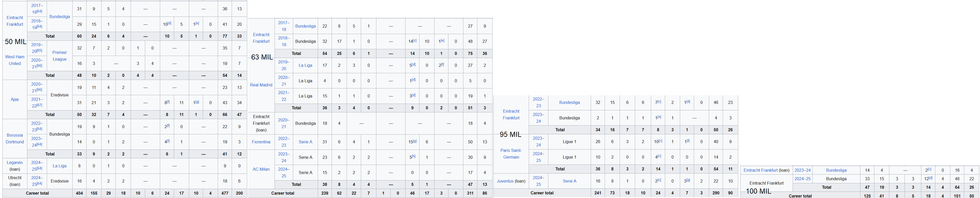Open 2023–24 link in Eintracht Frankfurt loan row

[x=802, y=170]
